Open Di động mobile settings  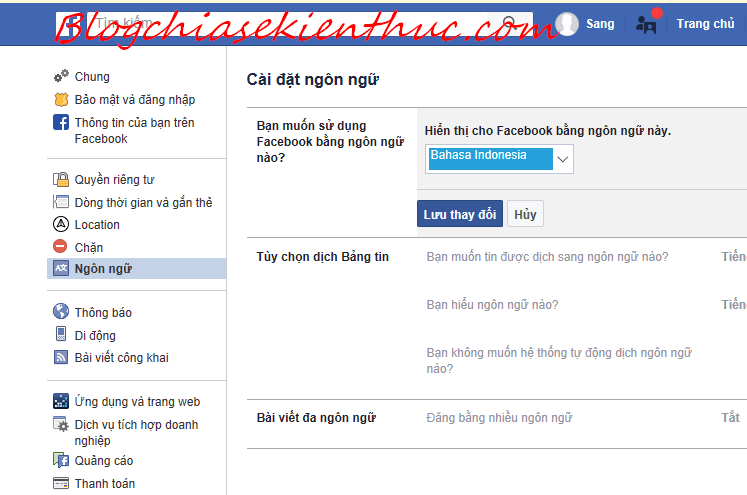coord(95,335)
